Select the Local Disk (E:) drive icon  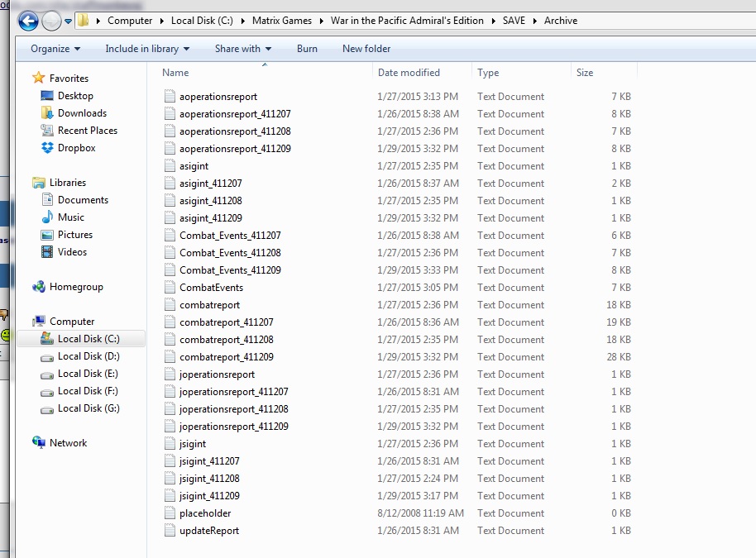(x=47, y=374)
